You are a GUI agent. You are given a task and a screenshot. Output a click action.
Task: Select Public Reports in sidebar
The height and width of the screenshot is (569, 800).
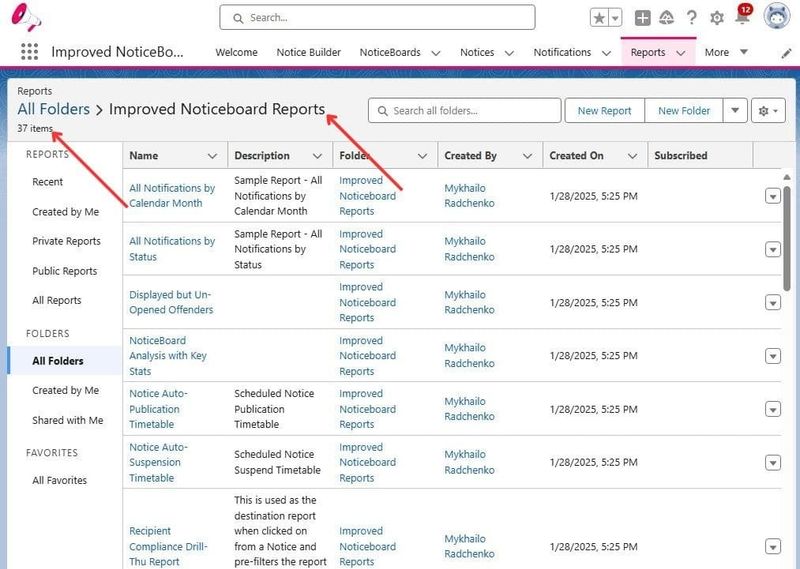64,271
